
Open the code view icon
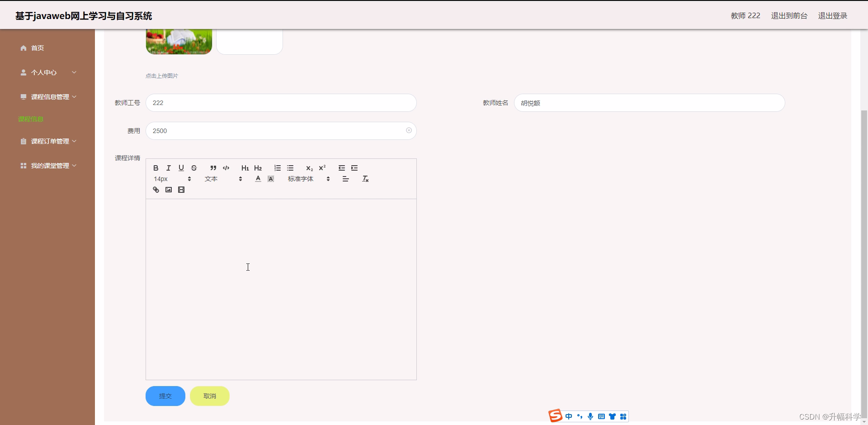pyautogui.click(x=226, y=168)
